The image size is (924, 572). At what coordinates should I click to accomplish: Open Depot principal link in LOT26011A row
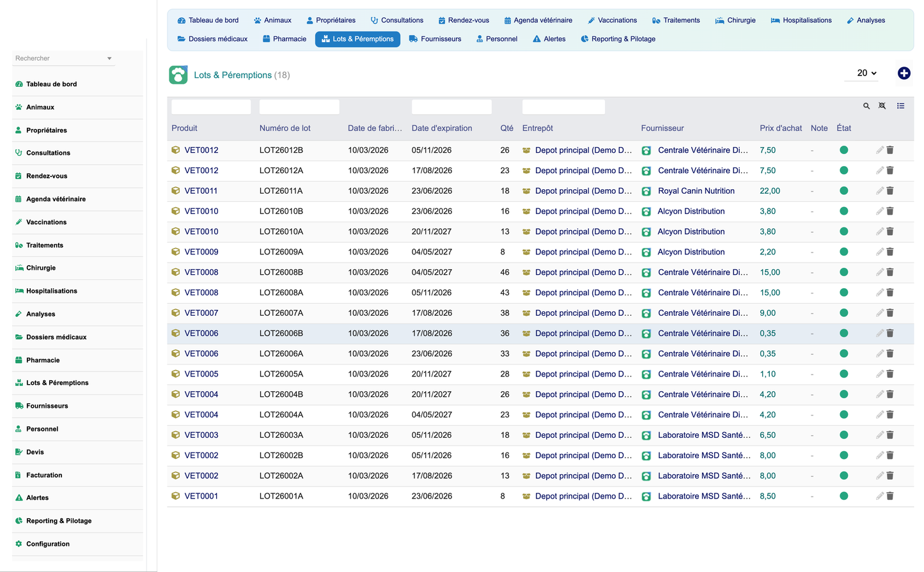(583, 191)
